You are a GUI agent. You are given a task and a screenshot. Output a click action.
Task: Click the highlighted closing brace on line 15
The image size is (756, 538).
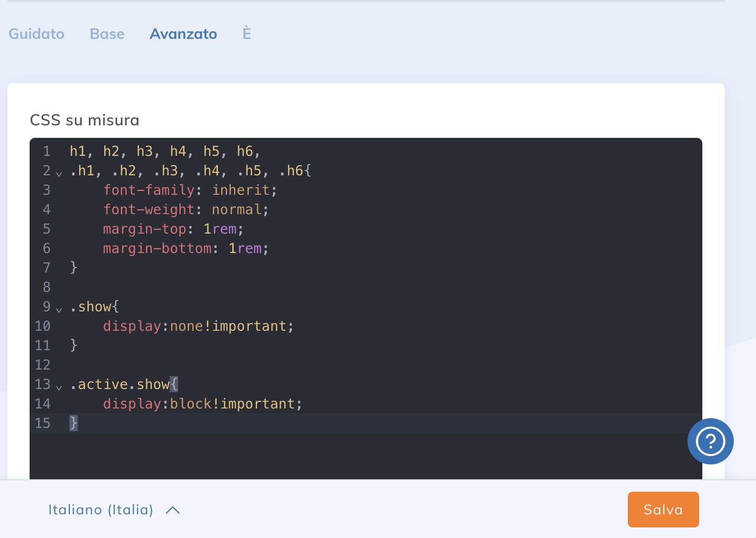(74, 423)
